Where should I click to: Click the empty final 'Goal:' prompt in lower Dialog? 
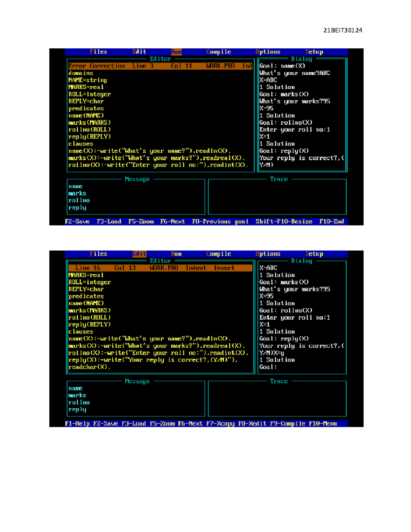pos(268,367)
